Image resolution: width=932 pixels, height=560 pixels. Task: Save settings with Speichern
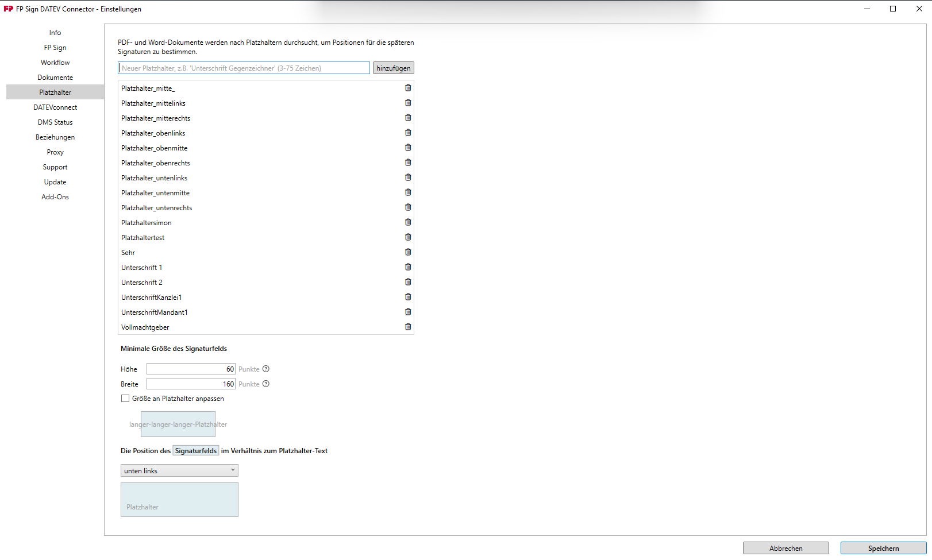884,548
